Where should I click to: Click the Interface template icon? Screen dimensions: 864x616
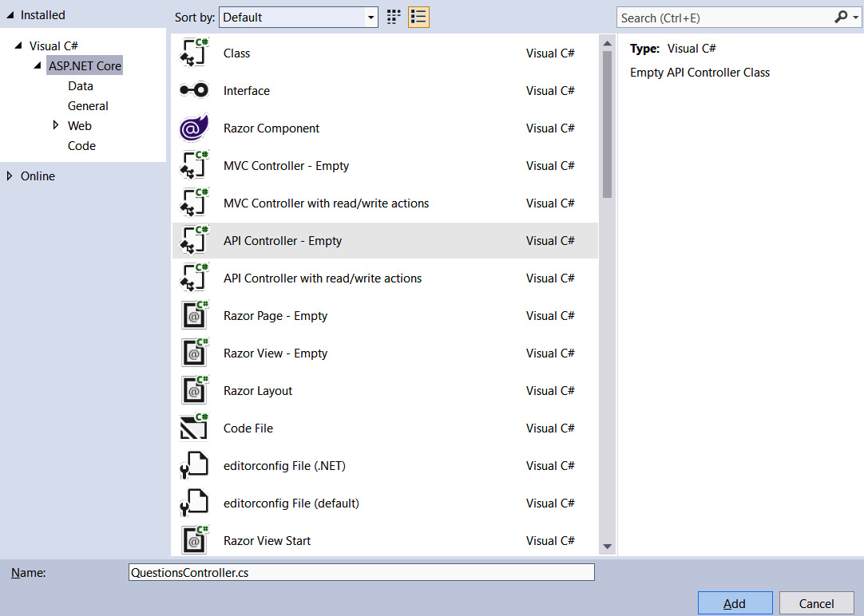click(x=194, y=90)
